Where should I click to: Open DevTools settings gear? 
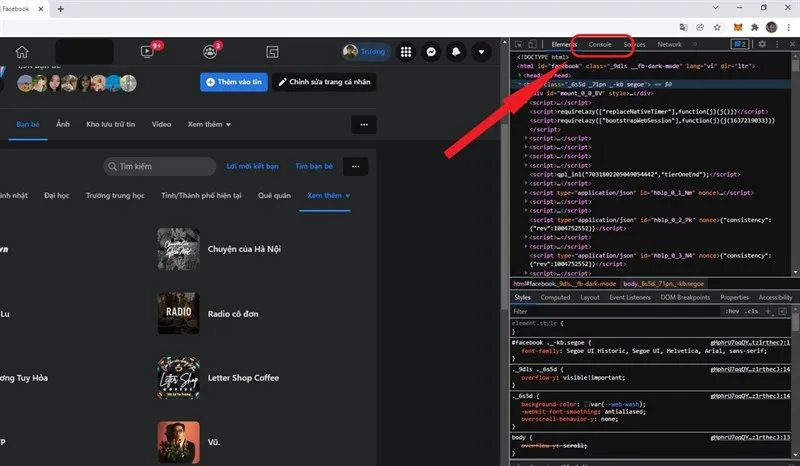(x=761, y=44)
